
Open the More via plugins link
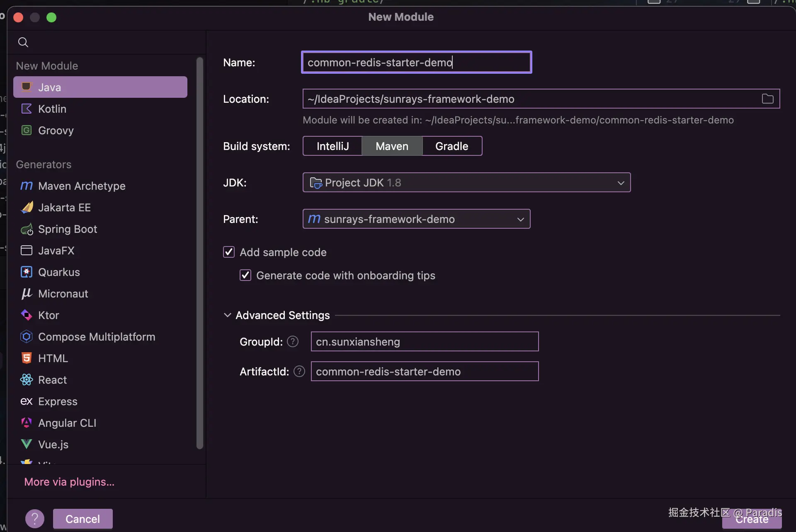69,482
